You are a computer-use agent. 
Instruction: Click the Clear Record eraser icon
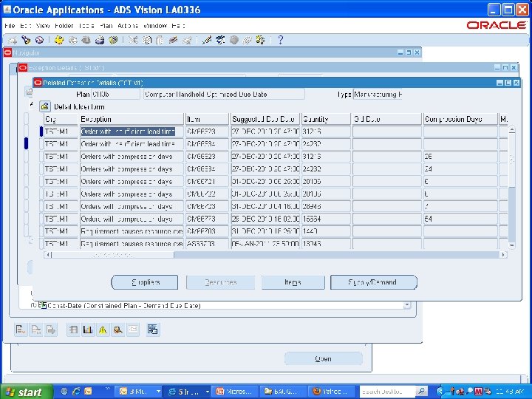click(174, 40)
